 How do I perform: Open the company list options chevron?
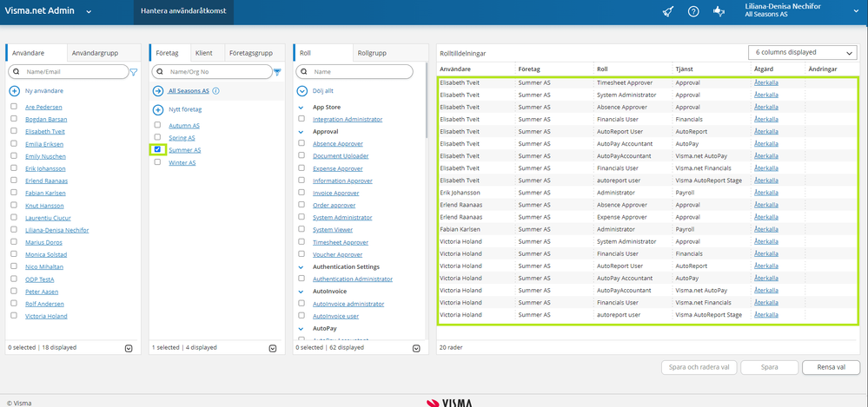coord(272,348)
